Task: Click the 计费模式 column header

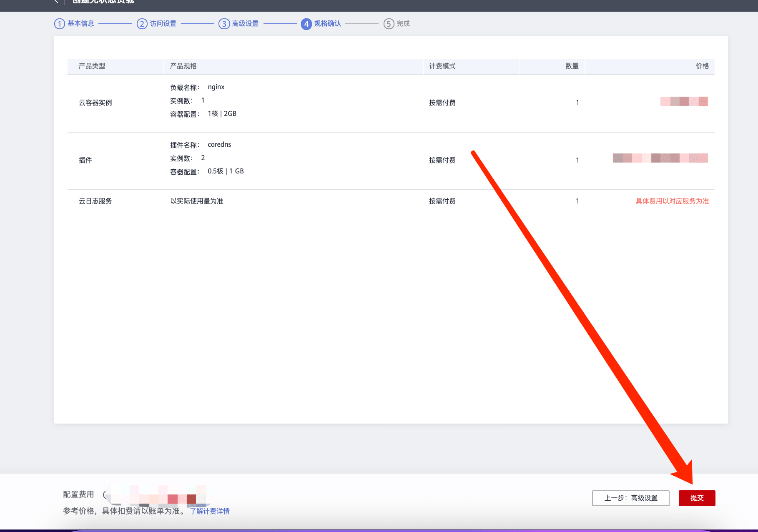Action: (442, 66)
